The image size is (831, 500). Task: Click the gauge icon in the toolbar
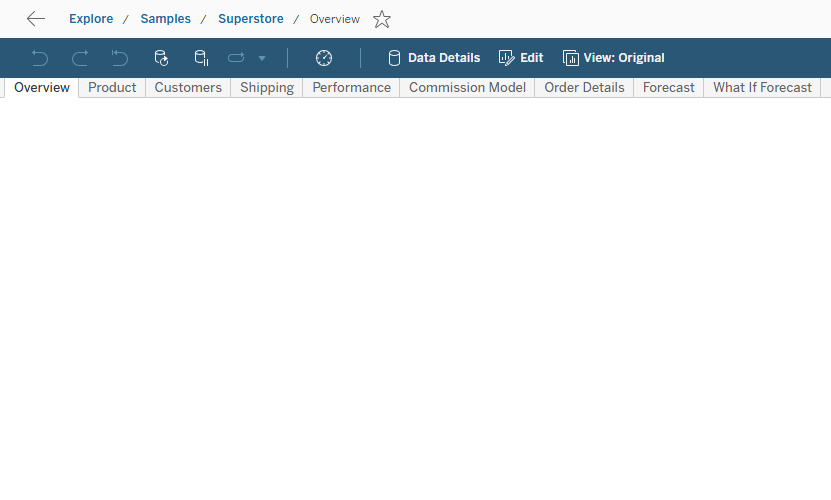(324, 58)
